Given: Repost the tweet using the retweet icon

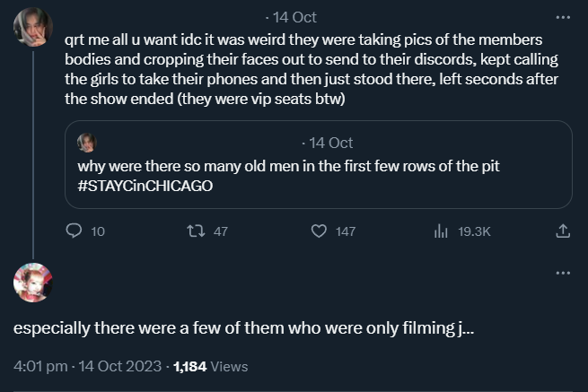Looking at the screenshot, I should (x=194, y=231).
